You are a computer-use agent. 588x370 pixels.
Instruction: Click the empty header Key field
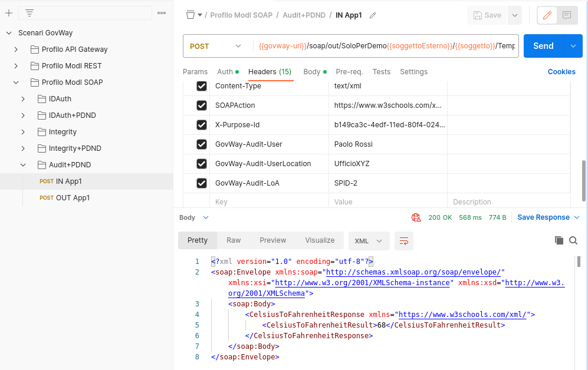[x=269, y=202]
